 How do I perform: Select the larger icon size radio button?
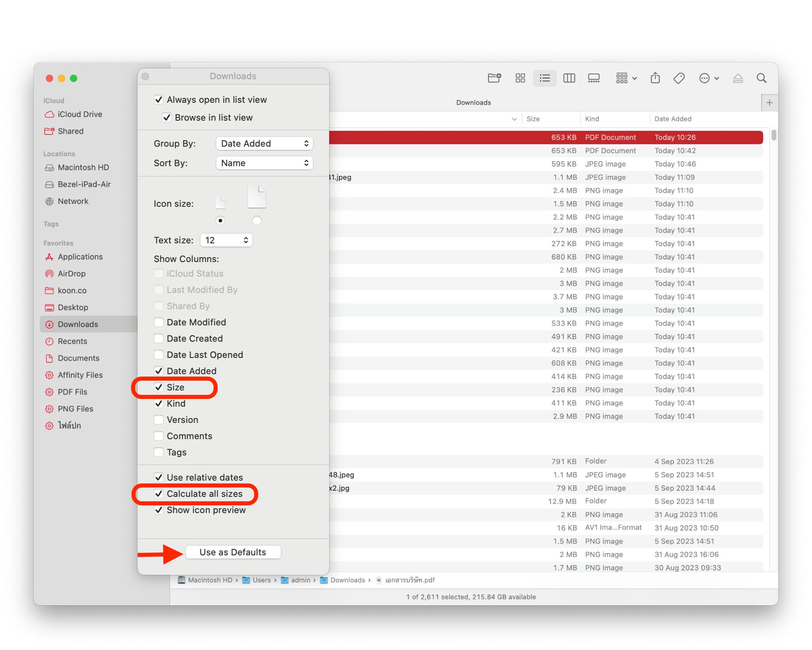(257, 221)
